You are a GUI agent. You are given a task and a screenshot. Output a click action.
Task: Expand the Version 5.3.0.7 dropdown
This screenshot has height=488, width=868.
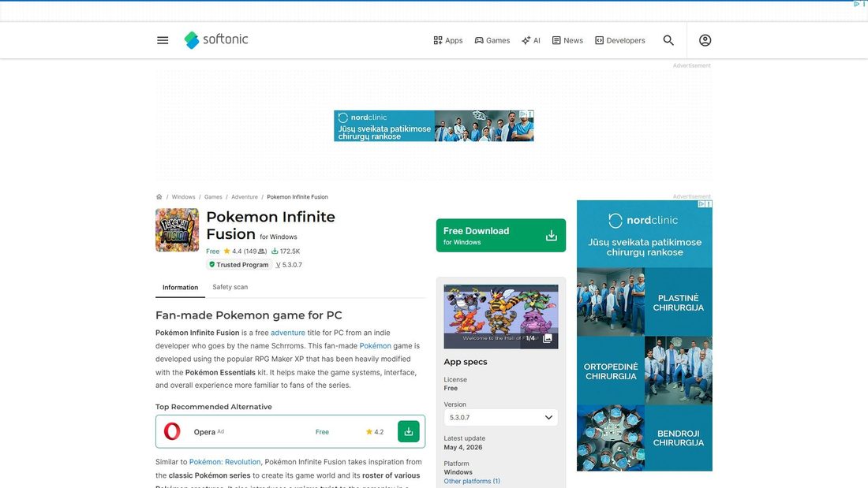[x=501, y=418]
